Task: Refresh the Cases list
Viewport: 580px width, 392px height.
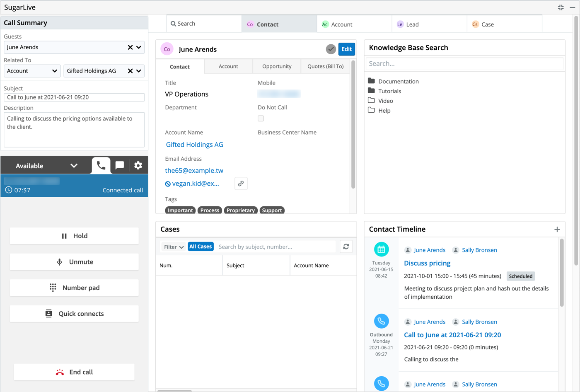Action: [347, 247]
